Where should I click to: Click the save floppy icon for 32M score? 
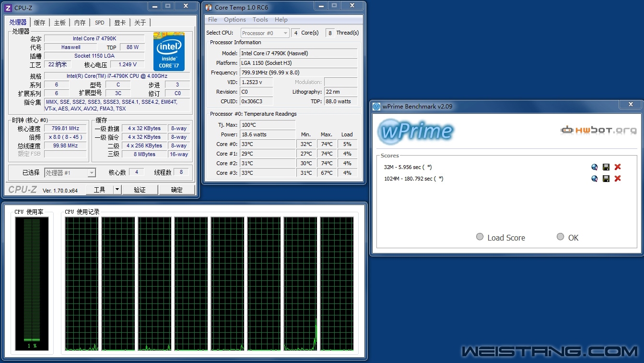606,167
